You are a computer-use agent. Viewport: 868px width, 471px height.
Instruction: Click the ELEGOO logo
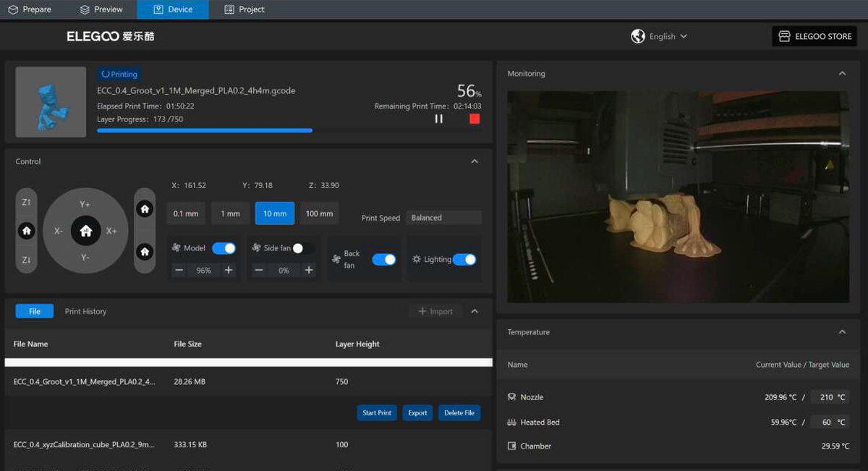point(111,36)
